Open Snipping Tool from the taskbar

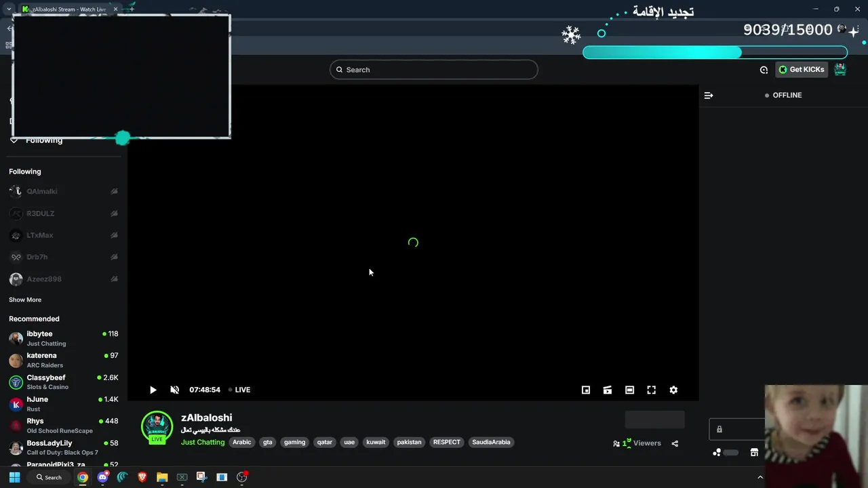click(201, 477)
